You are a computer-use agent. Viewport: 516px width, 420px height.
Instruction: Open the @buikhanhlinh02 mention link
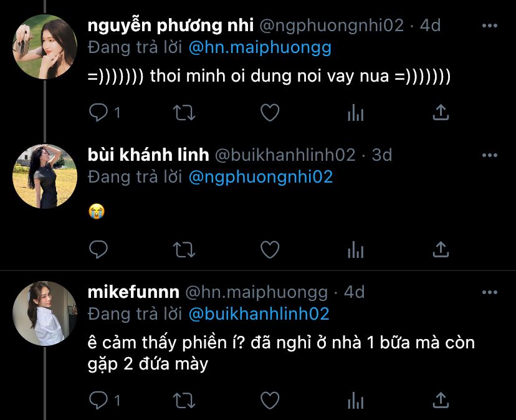pos(259,314)
